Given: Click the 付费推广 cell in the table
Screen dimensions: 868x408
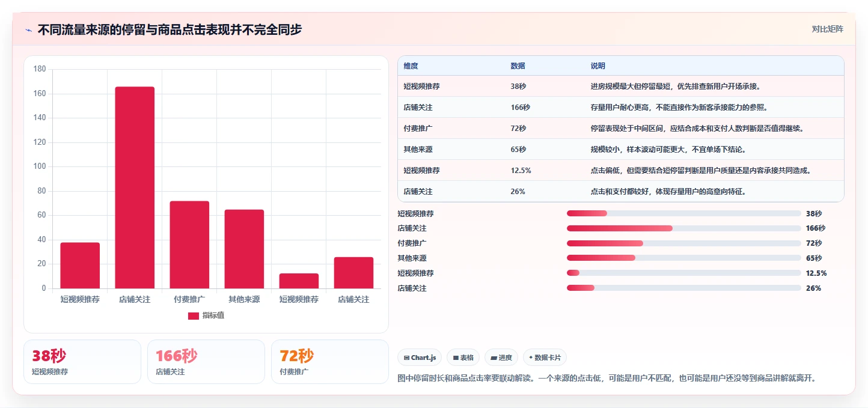Looking at the screenshot, I should [418, 129].
